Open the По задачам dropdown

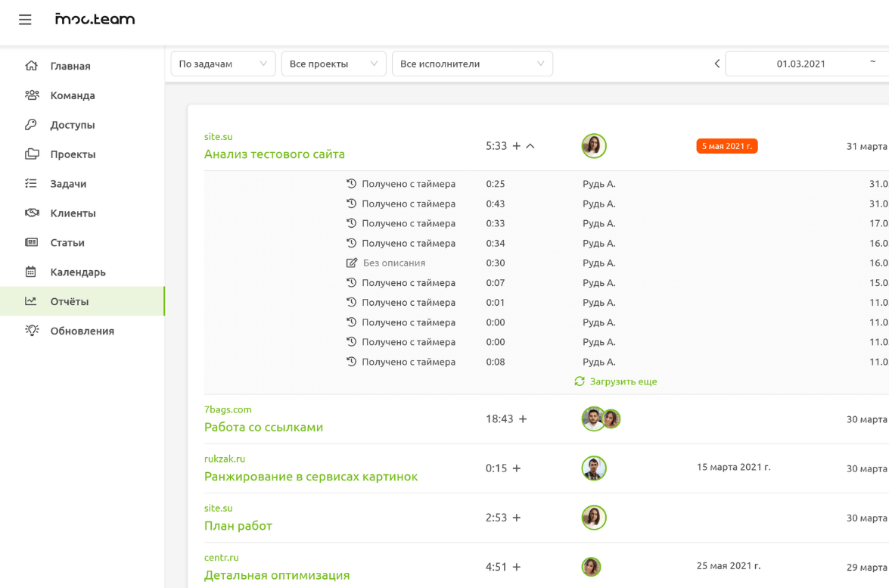(x=222, y=64)
